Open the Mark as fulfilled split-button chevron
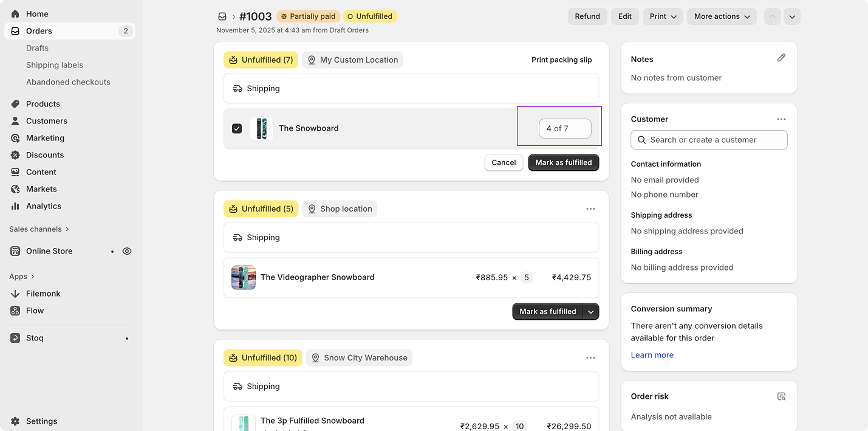This screenshot has height=431, width=868. point(590,311)
